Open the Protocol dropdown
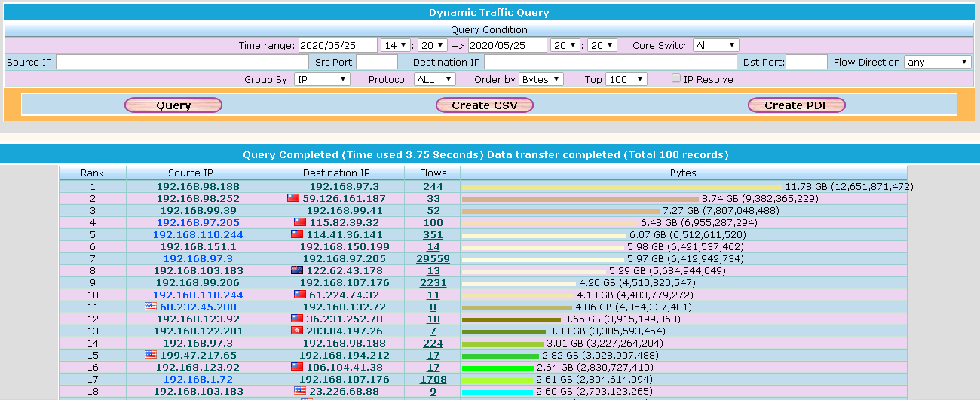The height and width of the screenshot is (400, 980). coord(435,79)
